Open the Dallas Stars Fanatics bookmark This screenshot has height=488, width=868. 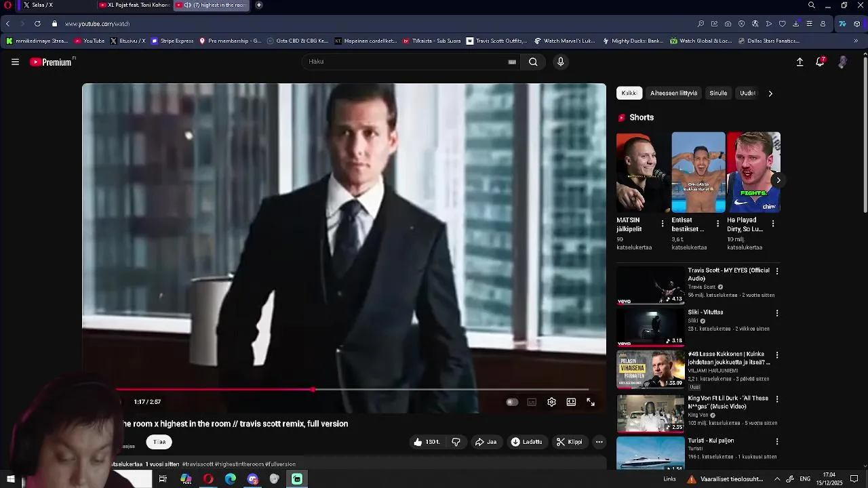pos(768,41)
